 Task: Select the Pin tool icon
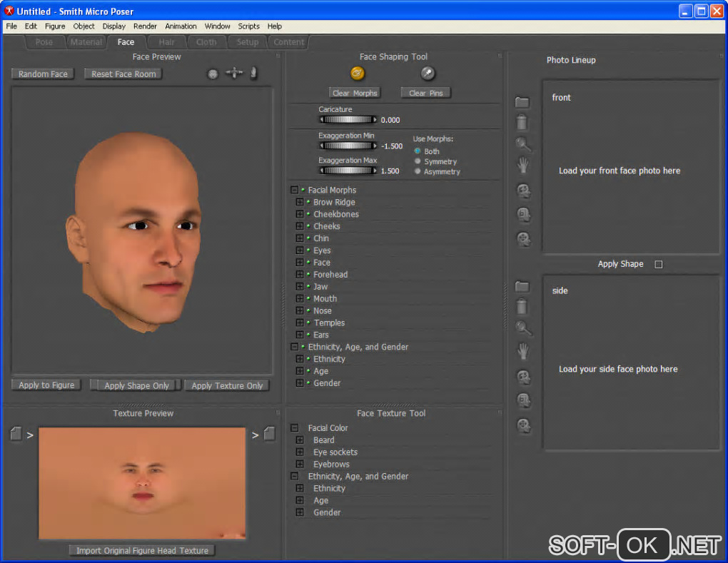pyautogui.click(x=427, y=73)
